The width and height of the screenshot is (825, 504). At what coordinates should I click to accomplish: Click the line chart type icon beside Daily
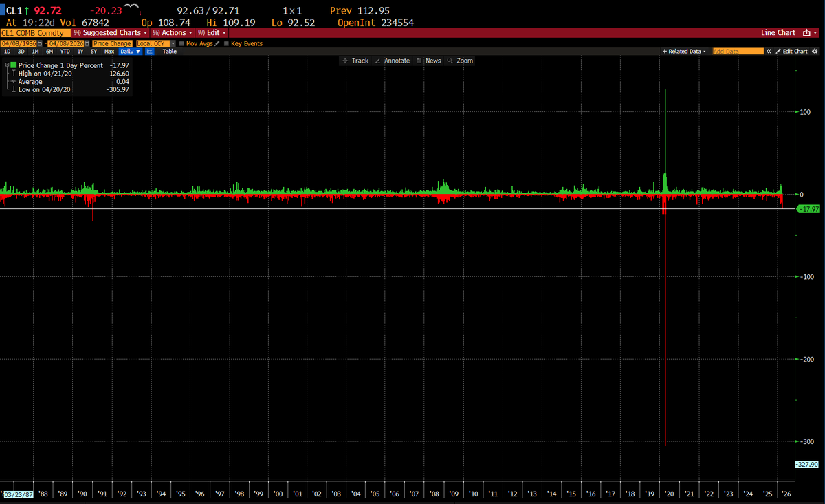150,52
